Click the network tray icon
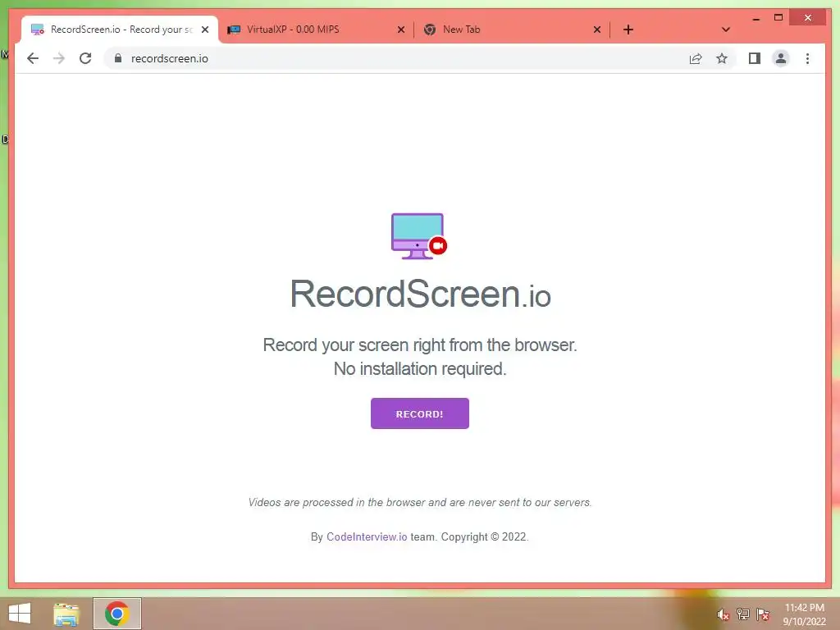The width and height of the screenshot is (840, 630). (x=743, y=614)
